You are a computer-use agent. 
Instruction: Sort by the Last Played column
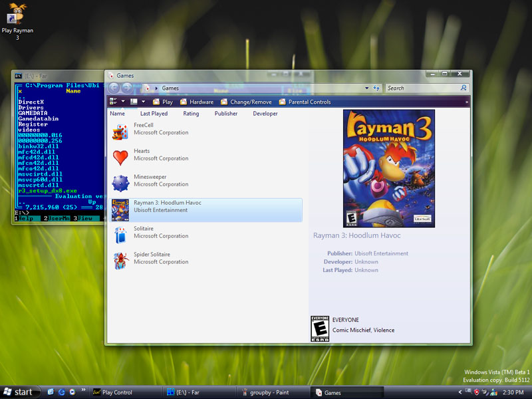154,113
